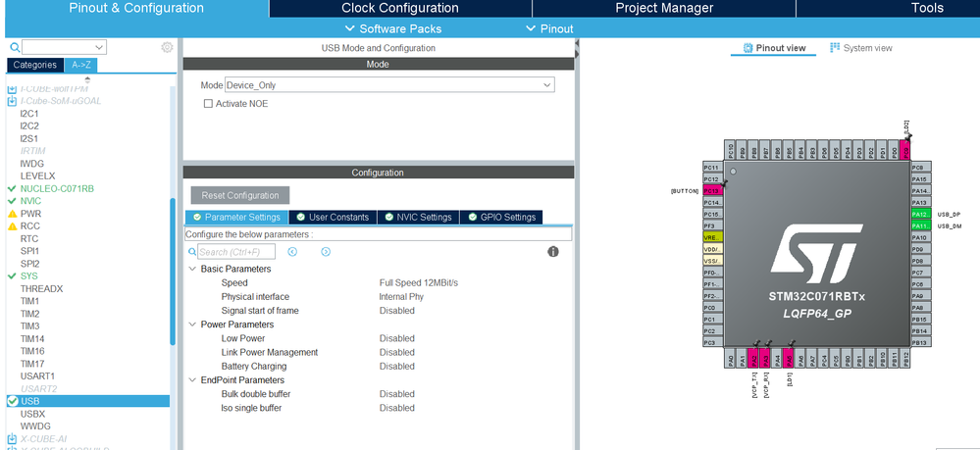Select the yellow VRE pin on chip
The width and height of the screenshot is (980, 450).
(x=713, y=237)
